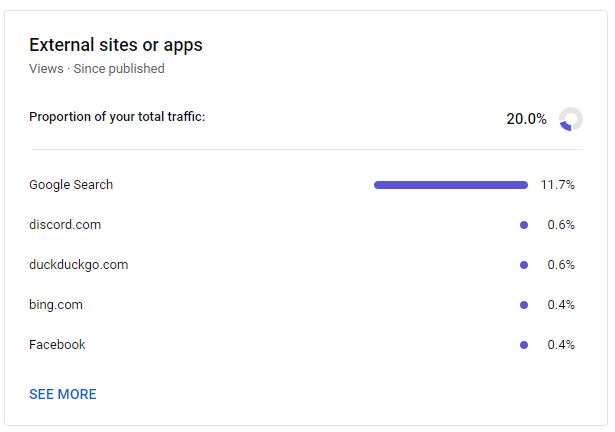Click the donut chart traffic proportion icon
The width and height of the screenshot is (615, 432).
570,119
